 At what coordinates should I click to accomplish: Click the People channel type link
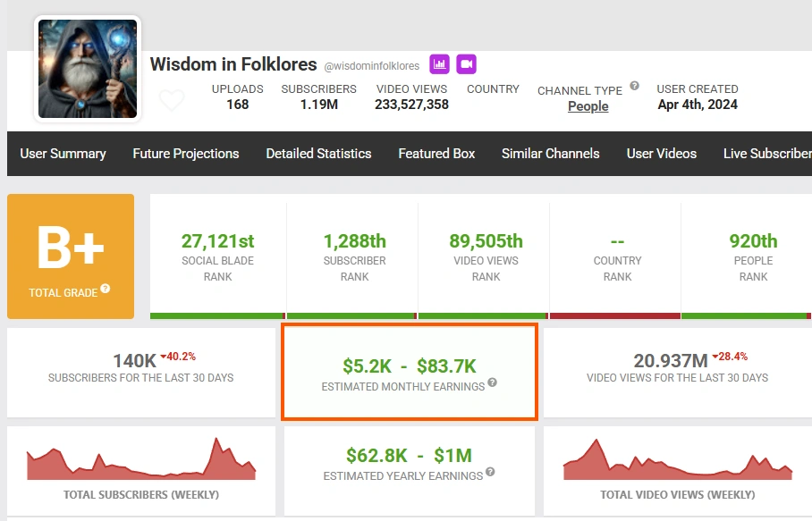pyautogui.click(x=588, y=106)
